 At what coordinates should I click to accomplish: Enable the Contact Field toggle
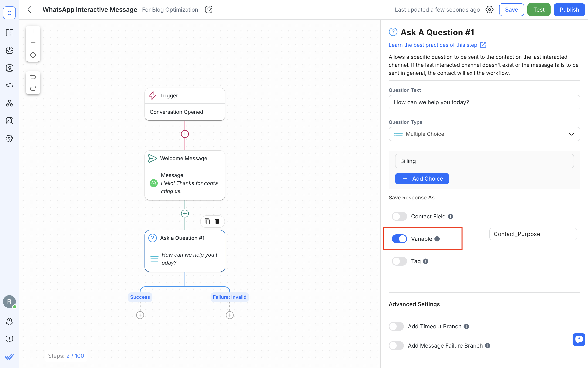(399, 216)
